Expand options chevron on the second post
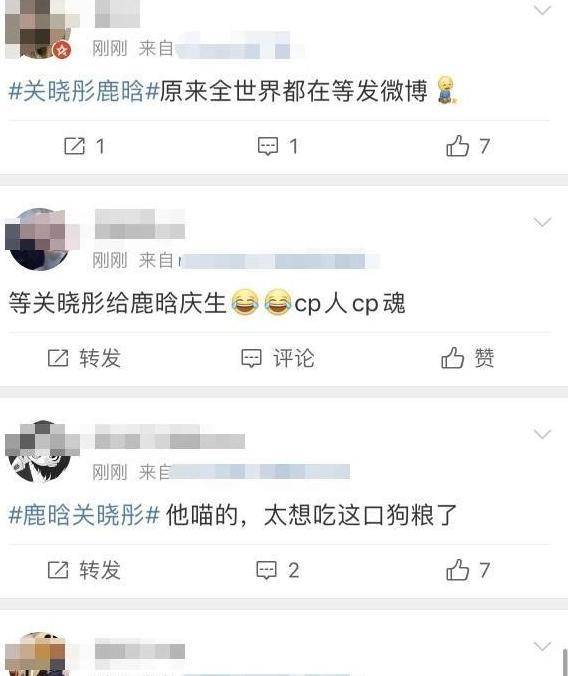Image resolution: width=579 pixels, height=676 pixels. 542,222
